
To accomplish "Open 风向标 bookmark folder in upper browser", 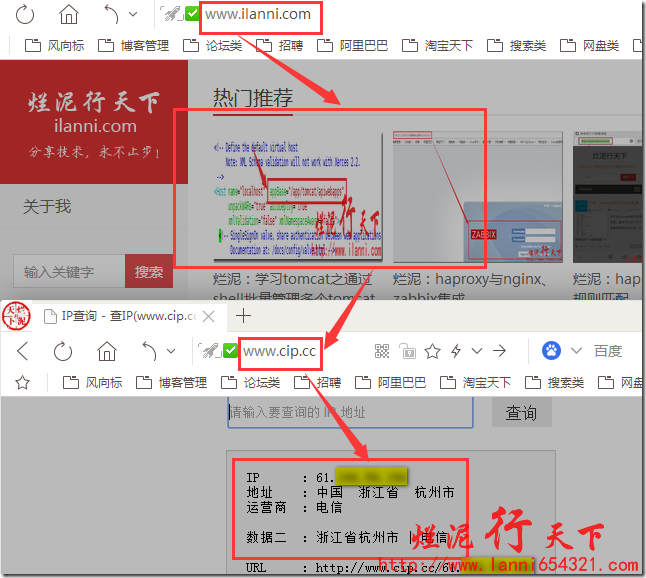I will pyautogui.click(x=54, y=45).
